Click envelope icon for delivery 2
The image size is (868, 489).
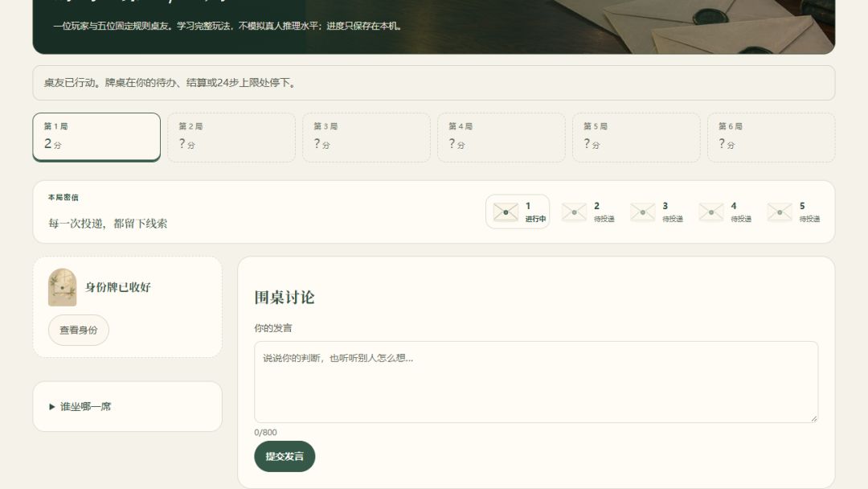pyautogui.click(x=574, y=212)
